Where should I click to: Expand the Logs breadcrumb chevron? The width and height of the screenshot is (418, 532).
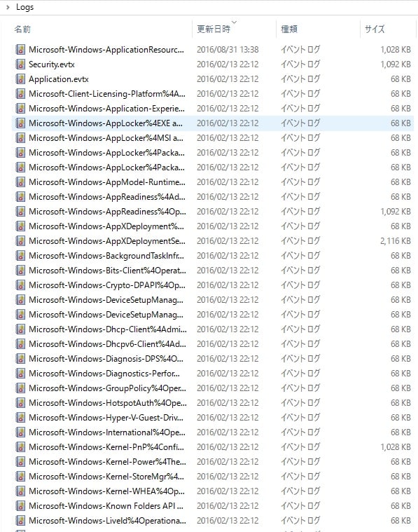pyautogui.click(x=8, y=7)
